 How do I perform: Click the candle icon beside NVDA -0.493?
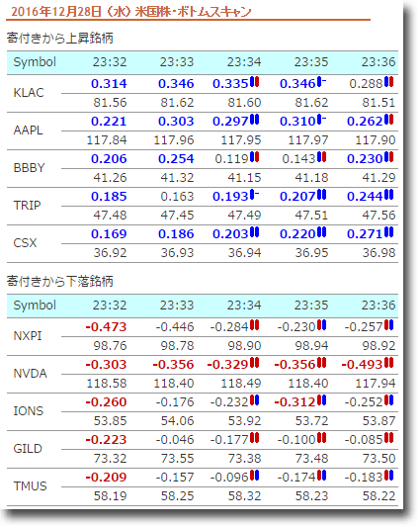pyautogui.click(x=388, y=362)
